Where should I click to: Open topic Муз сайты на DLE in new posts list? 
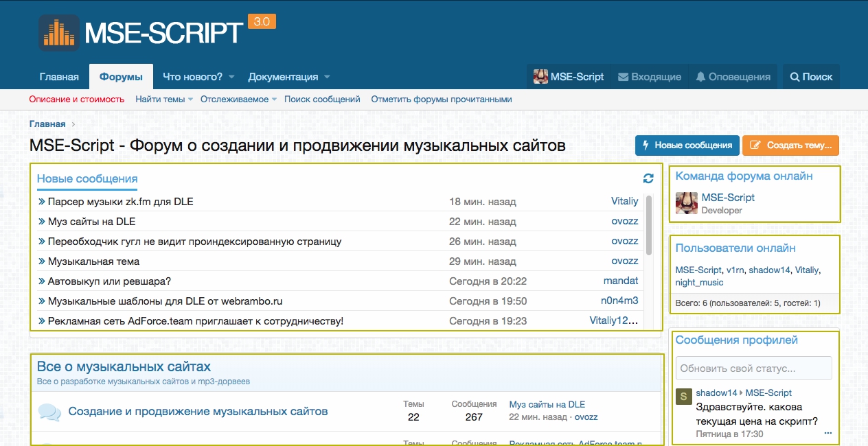coord(91,222)
